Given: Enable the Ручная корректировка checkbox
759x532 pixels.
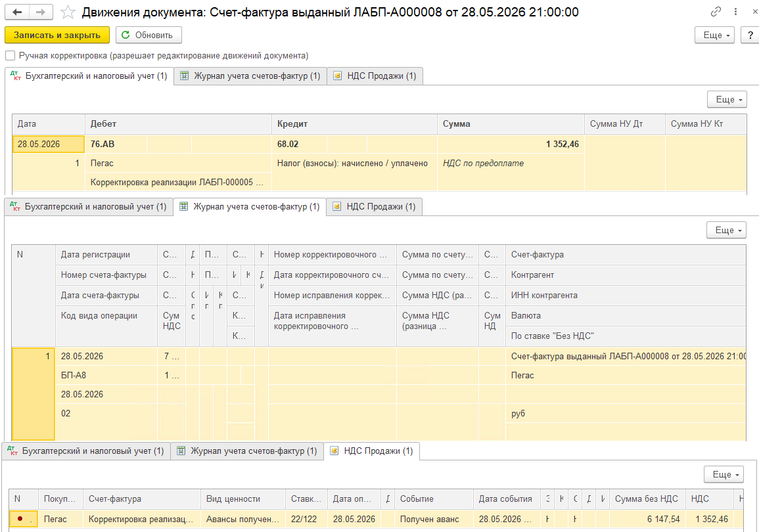Looking at the screenshot, I should 10,56.
